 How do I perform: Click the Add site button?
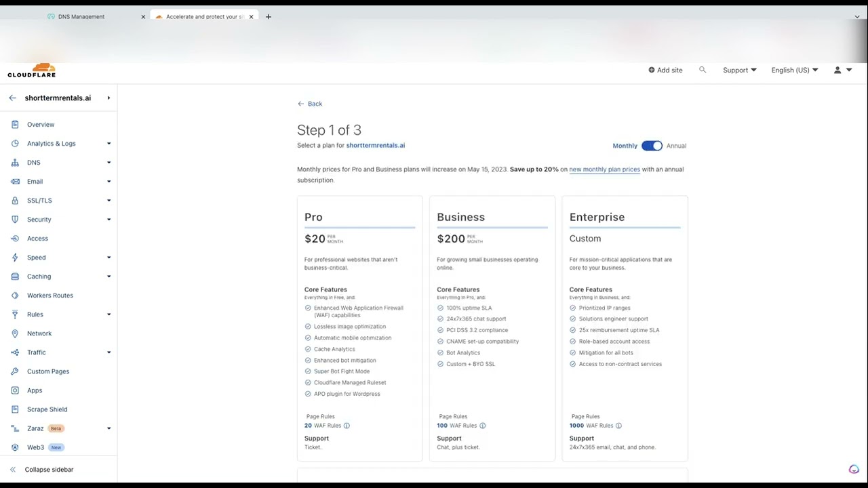click(x=665, y=70)
